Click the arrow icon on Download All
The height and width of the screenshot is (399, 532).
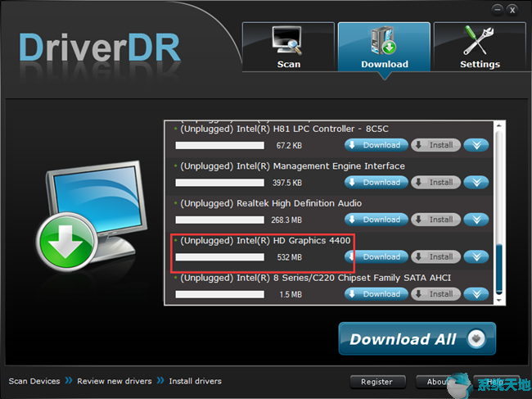[x=476, y=338]
